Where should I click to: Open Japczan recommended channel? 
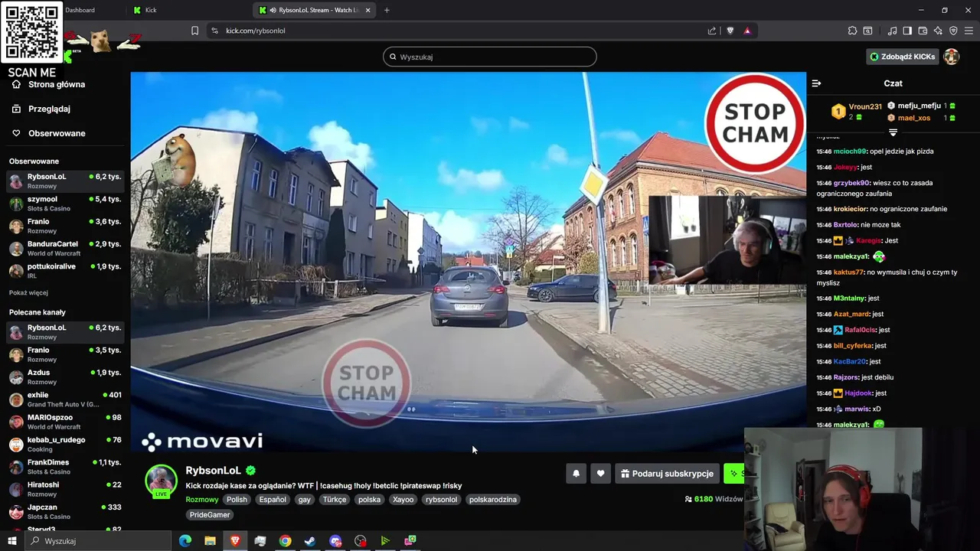pos(65,511)
